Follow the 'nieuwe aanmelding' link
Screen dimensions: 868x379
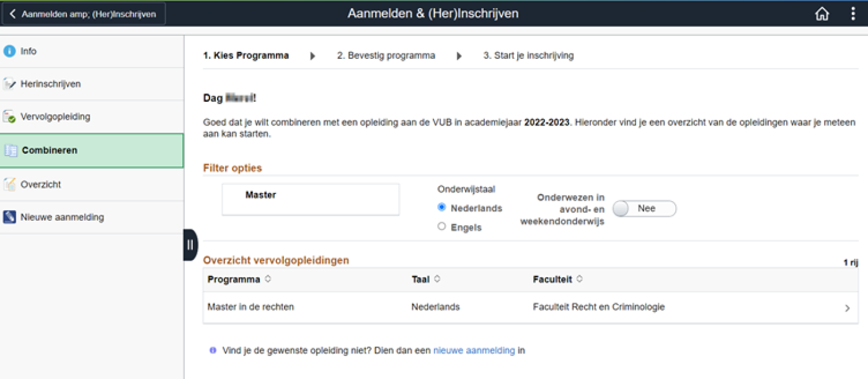[x=474, y=350]
